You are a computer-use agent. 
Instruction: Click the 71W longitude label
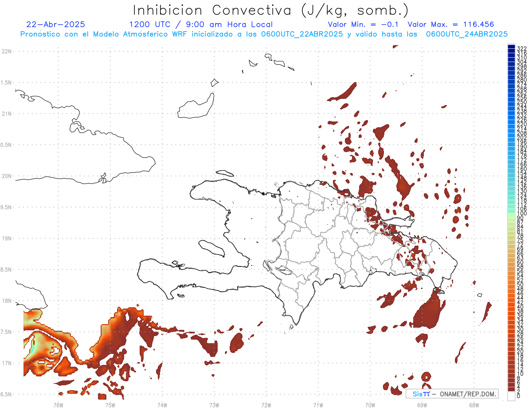tap(318, 405)
